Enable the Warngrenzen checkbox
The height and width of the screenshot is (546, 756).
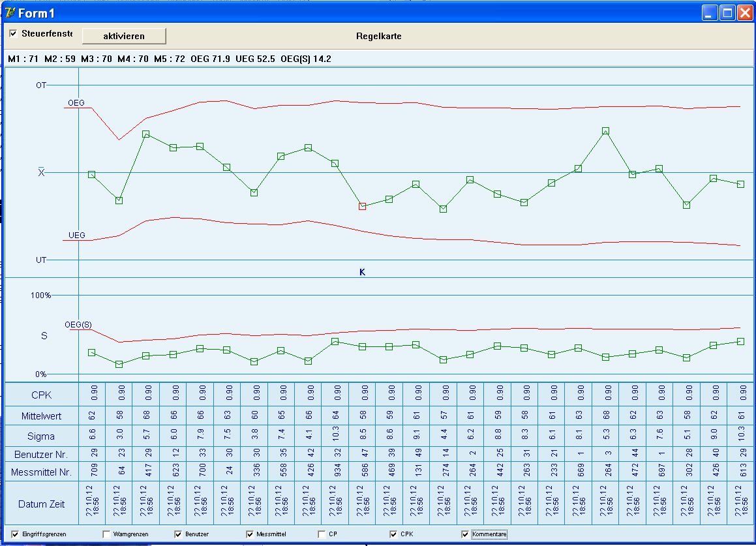(107, 534)
